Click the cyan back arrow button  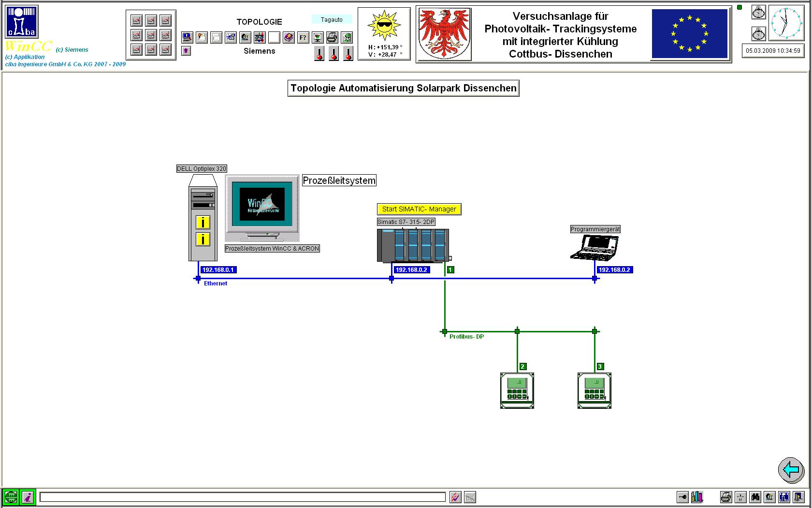tap(791, 469)
